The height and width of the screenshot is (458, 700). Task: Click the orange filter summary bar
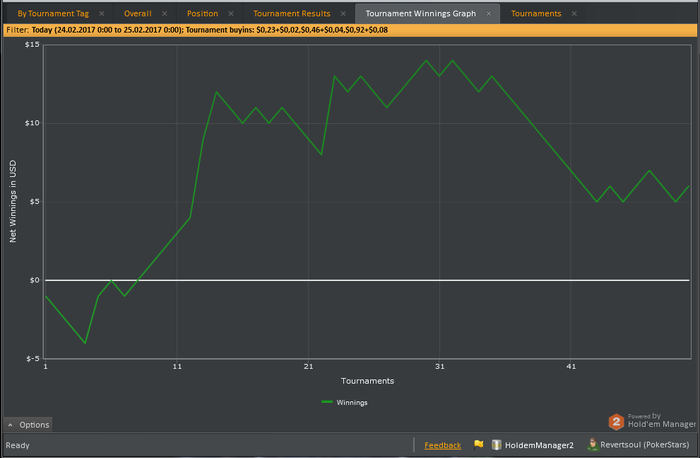point(350,30)
